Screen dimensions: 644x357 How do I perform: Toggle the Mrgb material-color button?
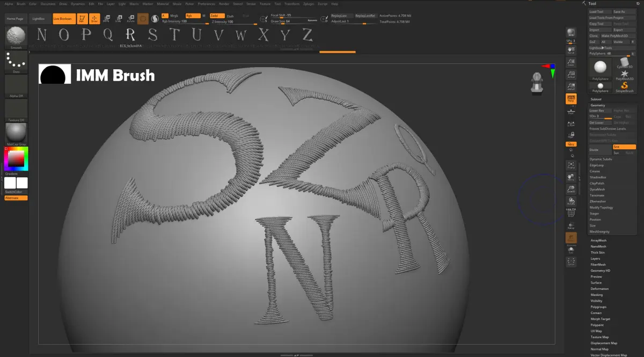pos(174,16)
